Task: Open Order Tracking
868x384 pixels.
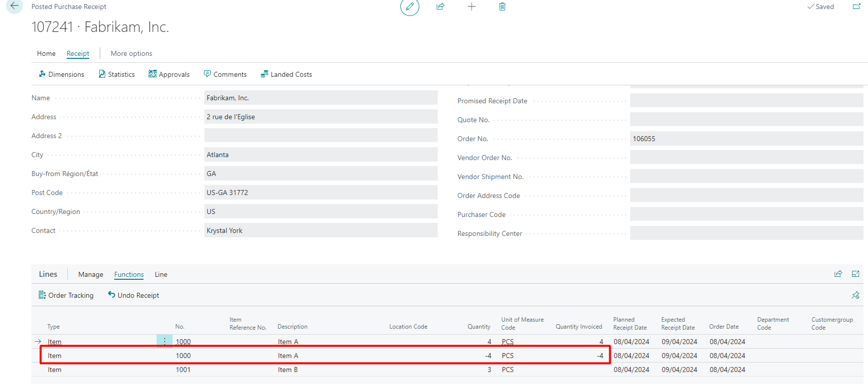Action: tap(66, 295)
